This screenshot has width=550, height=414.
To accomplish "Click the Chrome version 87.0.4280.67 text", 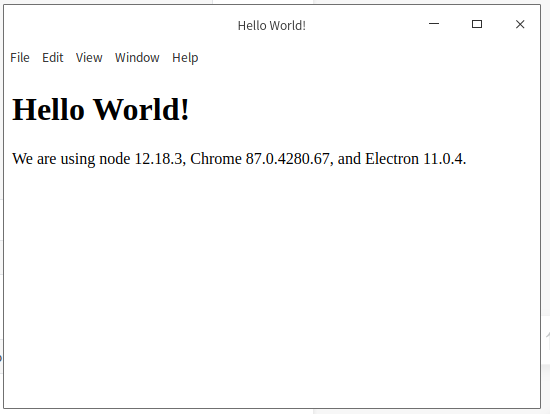I will (288, 159).
